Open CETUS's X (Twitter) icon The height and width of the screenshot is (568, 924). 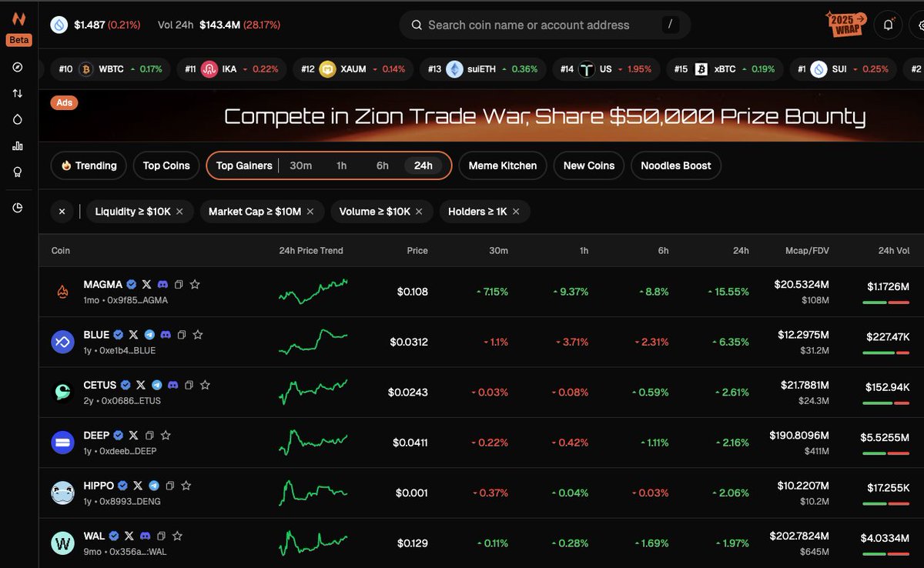141,385
